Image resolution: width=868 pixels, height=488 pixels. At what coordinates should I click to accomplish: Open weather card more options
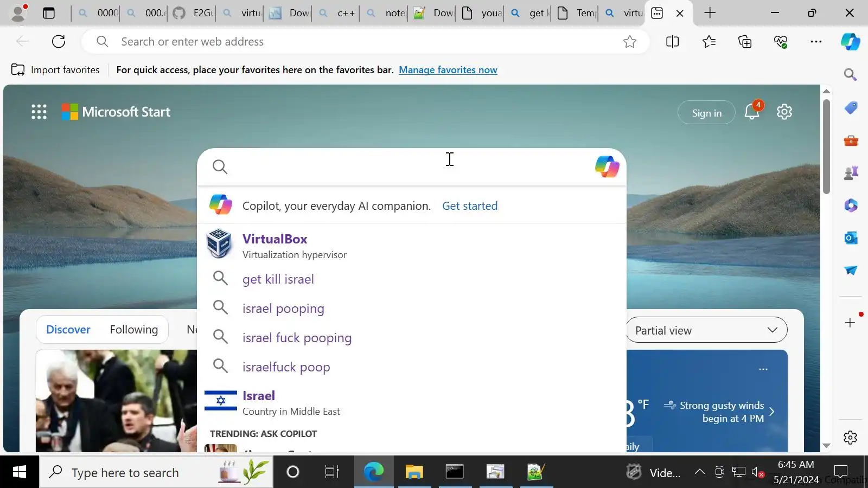(763, 369)
